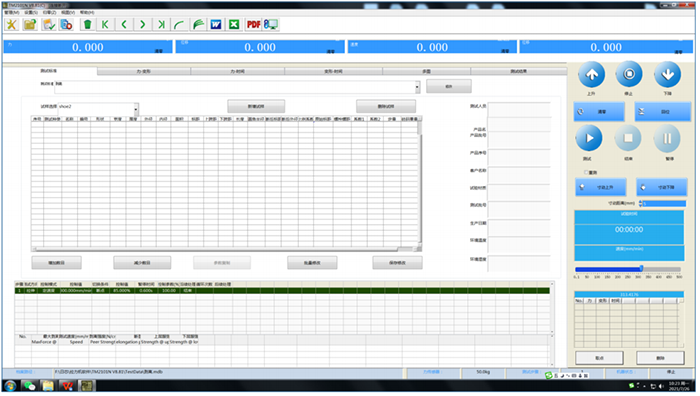Expand the test standard dropdown arrow
Screen dimensions: 700x396
(x=417, y=87)
